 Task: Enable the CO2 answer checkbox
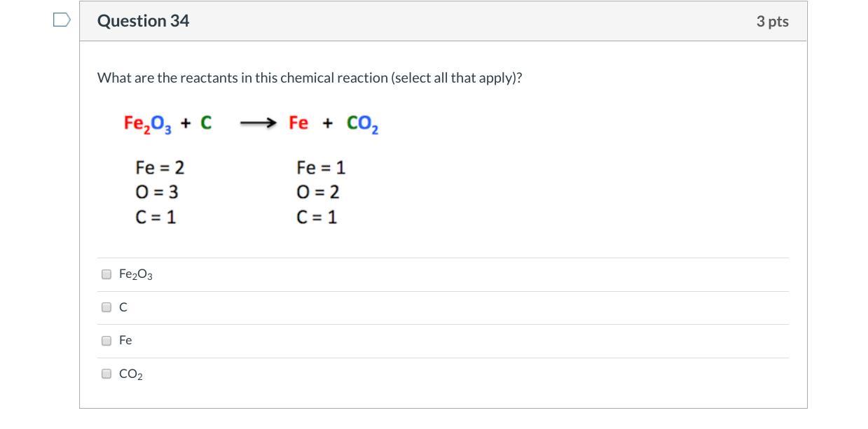point(106,374)
